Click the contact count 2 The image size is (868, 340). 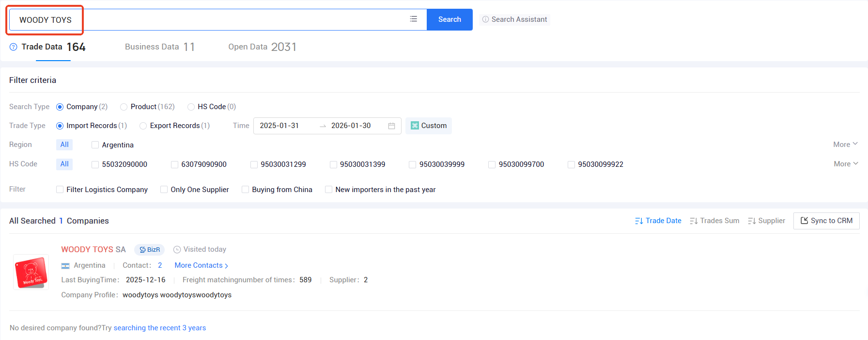click(x=160, y=265)
